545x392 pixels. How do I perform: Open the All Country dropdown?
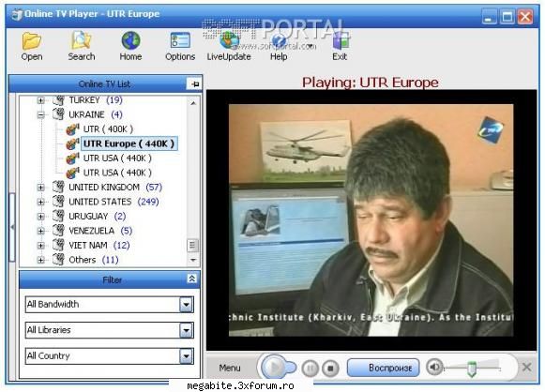click(186, 356)
